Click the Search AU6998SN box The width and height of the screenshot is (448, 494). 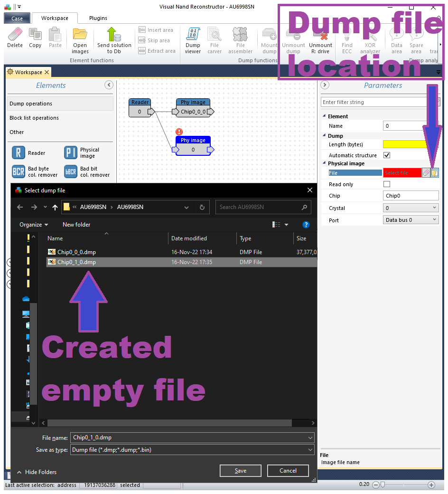(x=263, y=207)
